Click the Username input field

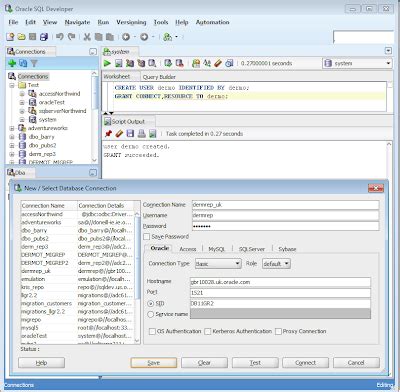(x=285, y=215)
